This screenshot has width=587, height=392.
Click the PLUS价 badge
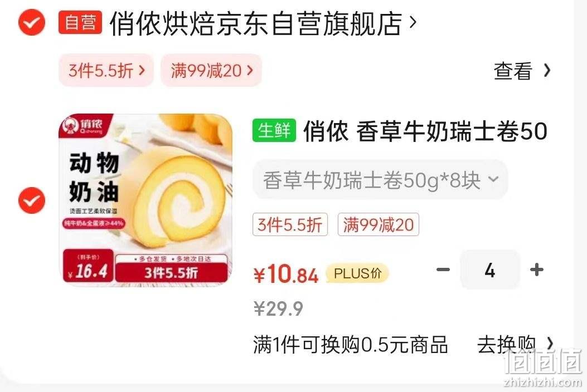coord(357,273)
